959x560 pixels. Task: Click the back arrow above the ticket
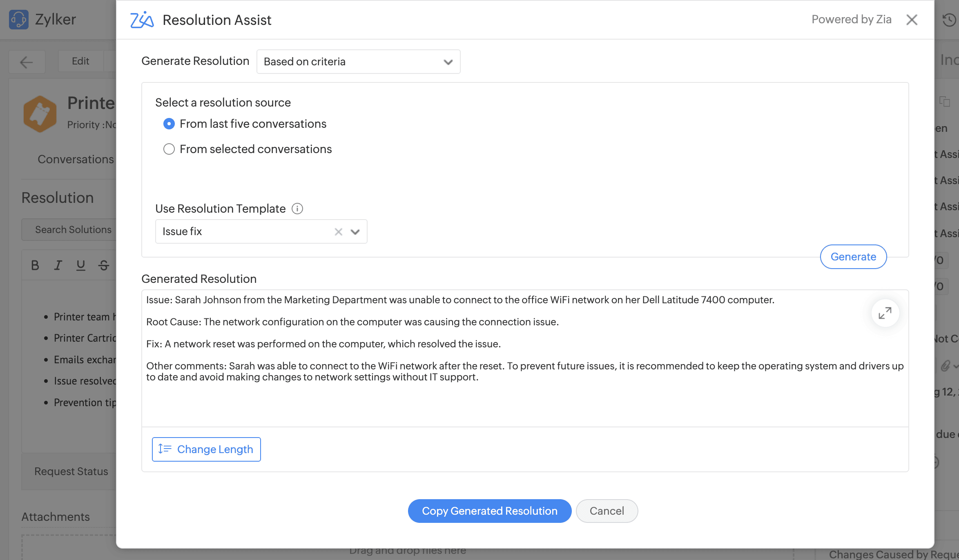[x=26, y=62]
